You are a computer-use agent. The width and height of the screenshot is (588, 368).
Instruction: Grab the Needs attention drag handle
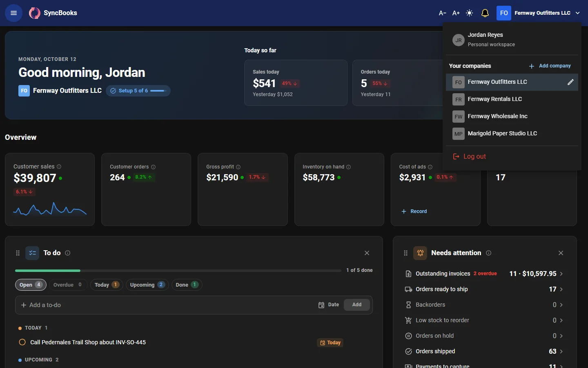click(x=405, y=253)
